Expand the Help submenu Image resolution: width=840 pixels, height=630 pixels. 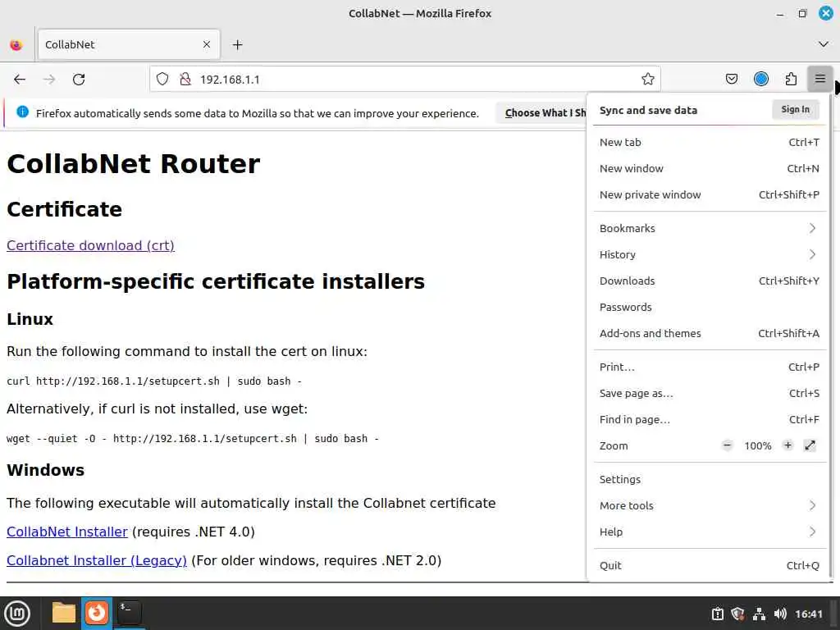click(710, 532)
